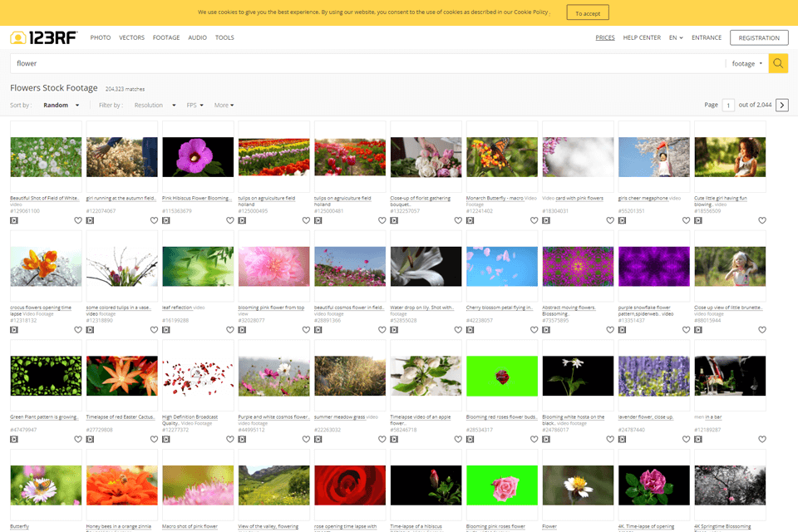Toggle heart on Cute little girl clip

(x=761, y=220)
